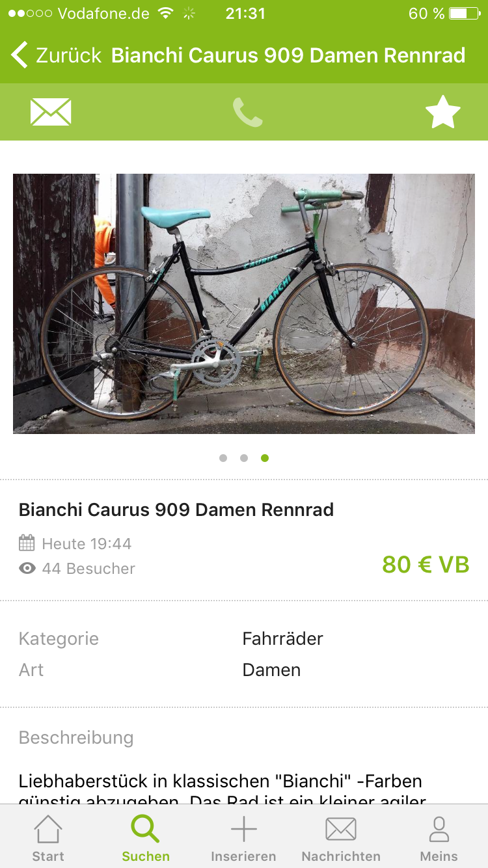Screen dimensions: 488x868
Task: Open the Bianchi bicycle photo
Action: (244, 304)
